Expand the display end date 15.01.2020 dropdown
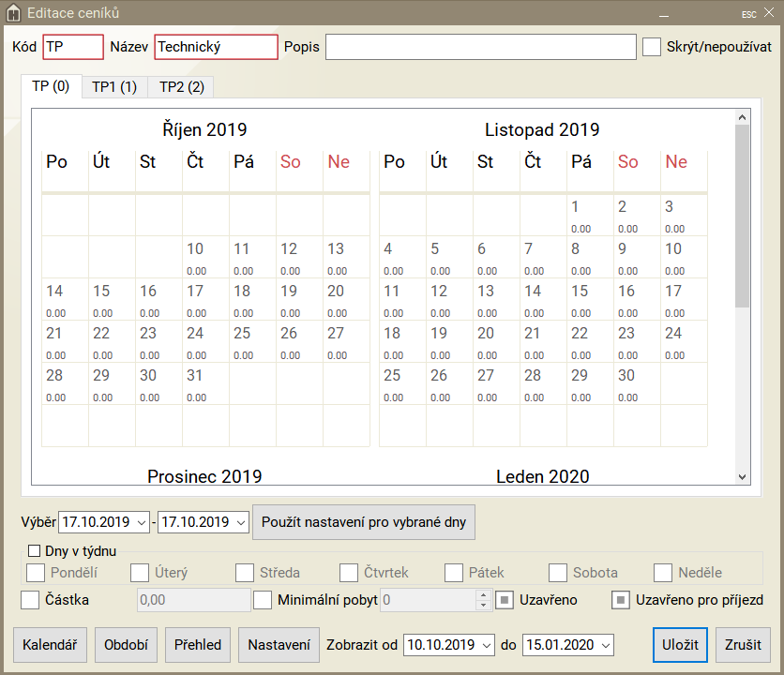Viewport: 784px width, 675px height. pyautogui.click(x=605, y=645)
